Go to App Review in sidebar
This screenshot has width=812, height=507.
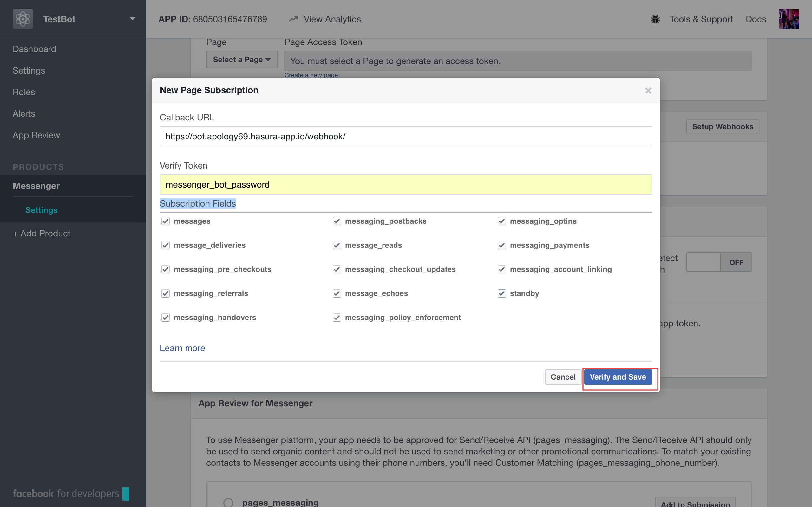[36, 135]
